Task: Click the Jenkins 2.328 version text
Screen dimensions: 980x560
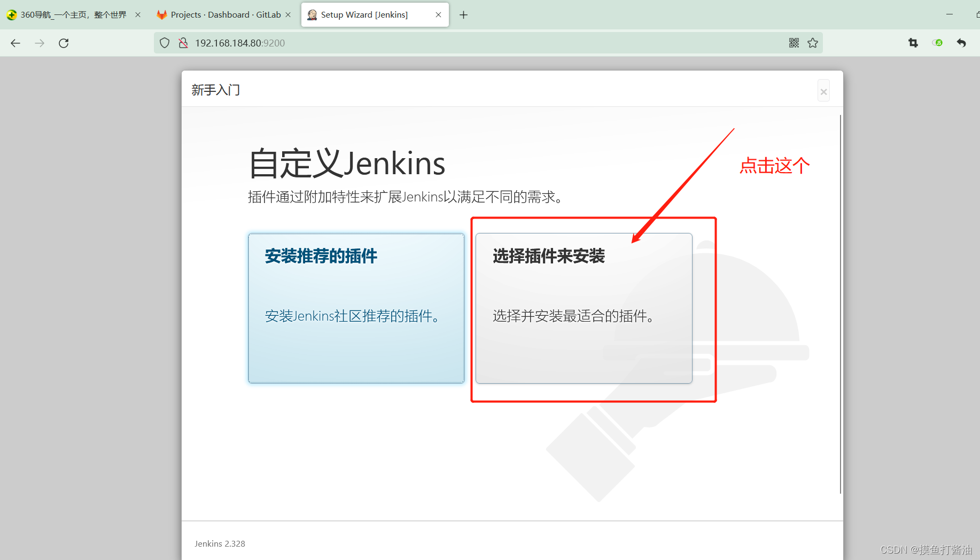Action: click(220, 544)
